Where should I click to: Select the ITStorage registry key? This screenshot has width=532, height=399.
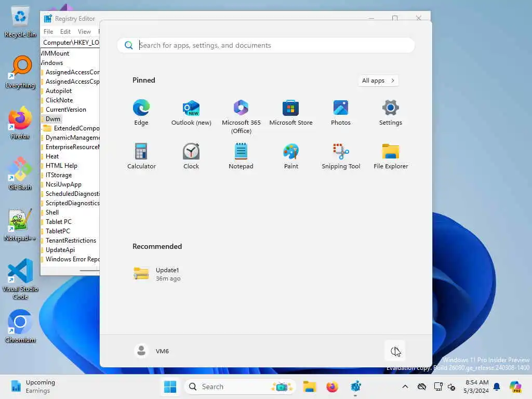pyautogui.click(x=59, y=175)
